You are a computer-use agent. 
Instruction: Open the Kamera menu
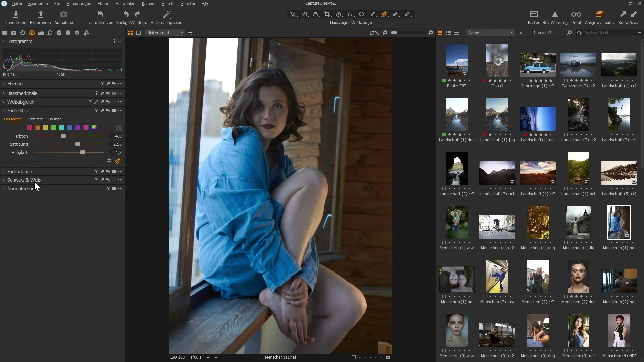point(148,3)
